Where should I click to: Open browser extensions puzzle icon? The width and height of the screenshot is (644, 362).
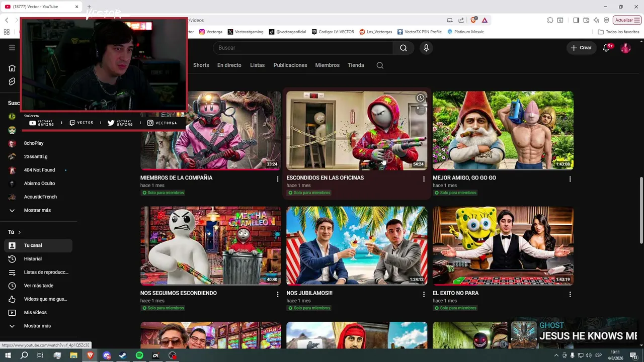550,20
